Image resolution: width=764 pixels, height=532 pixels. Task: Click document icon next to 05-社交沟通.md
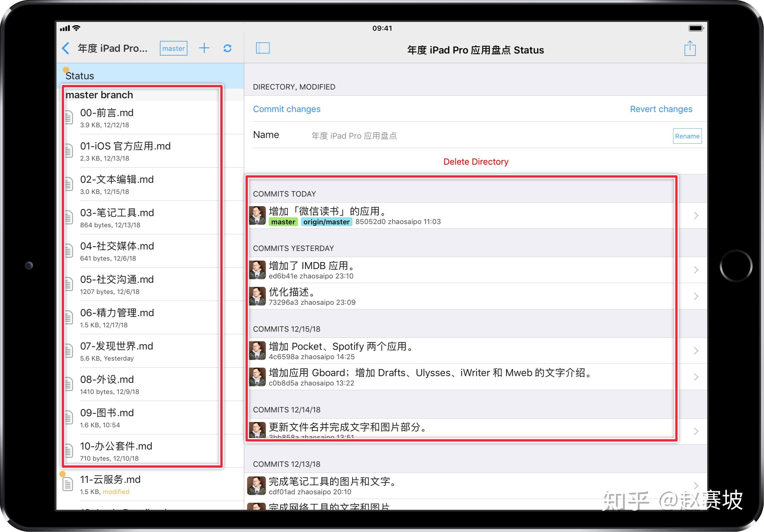pyautogui.click(x=68, y=284)
